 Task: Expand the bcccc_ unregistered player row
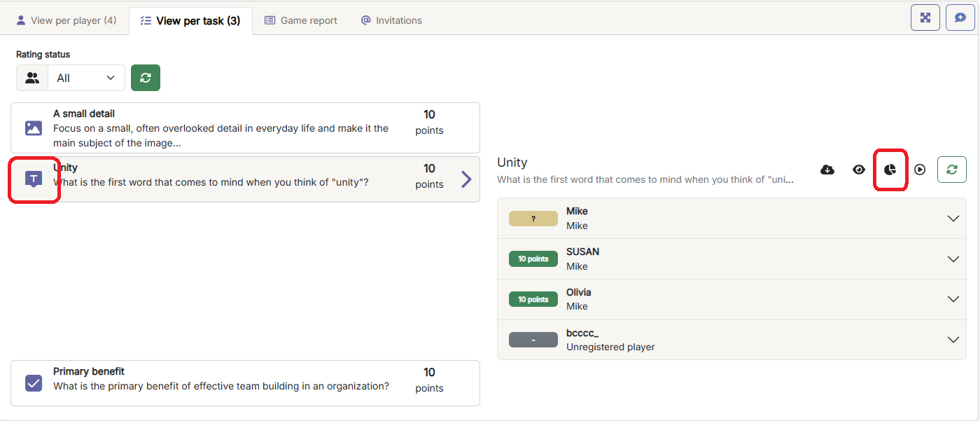coord(953,340)
